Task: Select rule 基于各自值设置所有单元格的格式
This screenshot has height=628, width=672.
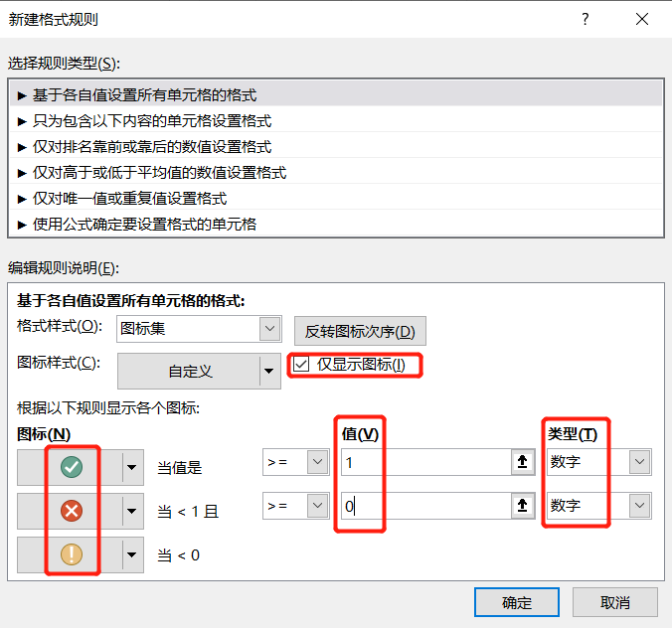Action: click(x=336, y=95)
